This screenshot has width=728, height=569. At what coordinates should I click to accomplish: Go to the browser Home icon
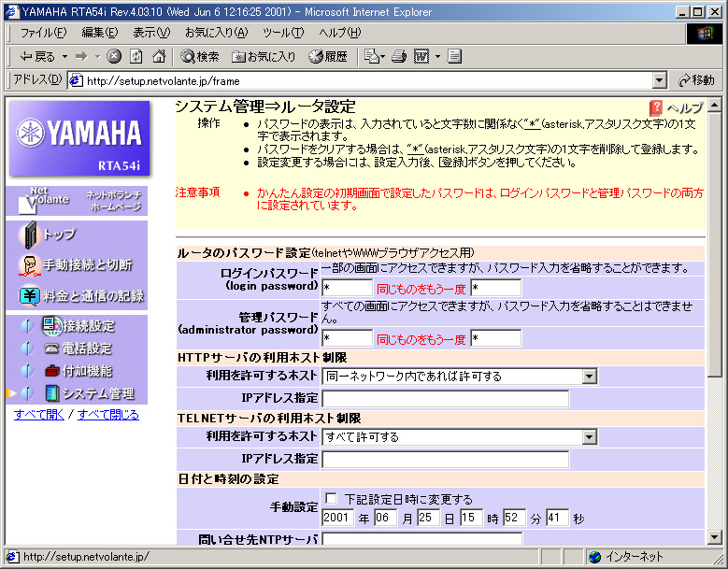click(x=157, y=56)
